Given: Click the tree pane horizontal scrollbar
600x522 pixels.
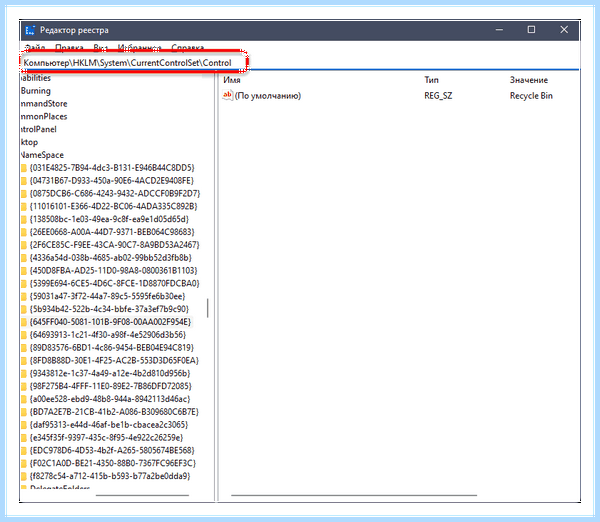Looking at the screenshot, I should tap(142, 495).
